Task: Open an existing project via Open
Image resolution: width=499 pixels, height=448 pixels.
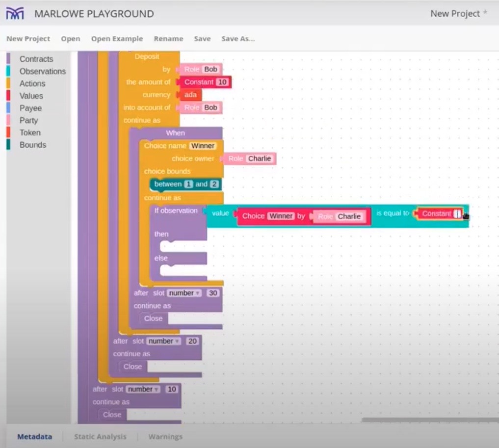Action: pos(71,39)
